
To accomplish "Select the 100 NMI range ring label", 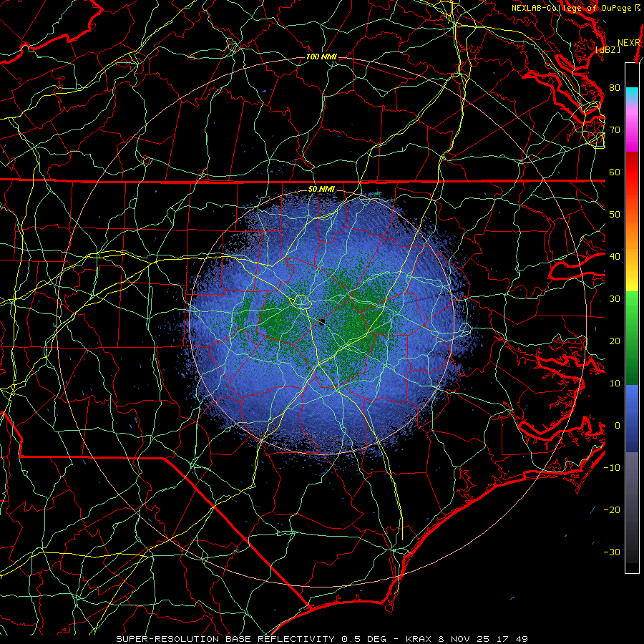I will point(321,57).
